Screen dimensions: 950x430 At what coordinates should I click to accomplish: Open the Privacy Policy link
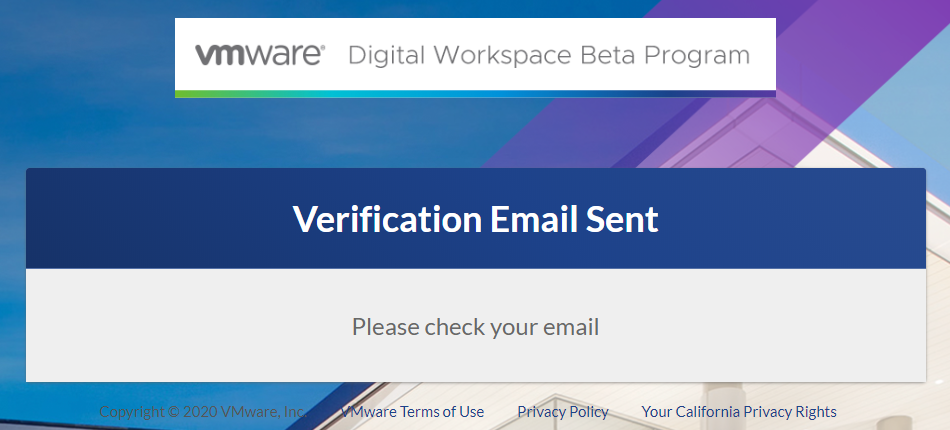(x=563, y=412)
